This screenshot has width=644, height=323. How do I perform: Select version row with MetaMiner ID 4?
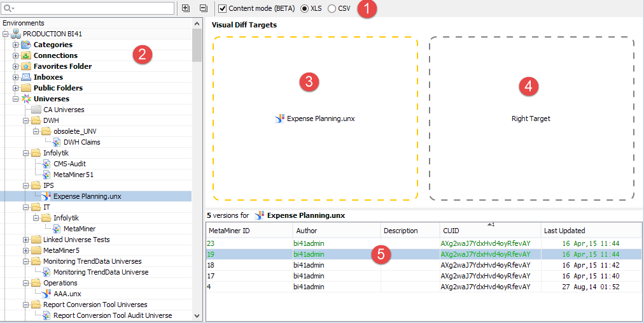coord(424,287)
